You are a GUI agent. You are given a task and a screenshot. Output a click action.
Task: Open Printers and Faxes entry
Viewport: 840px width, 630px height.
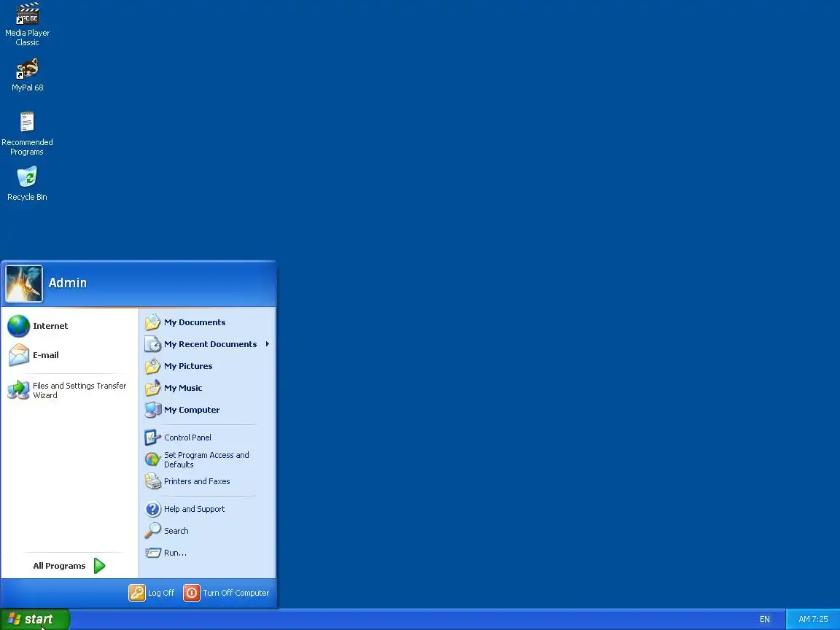(x=208, y=481)
